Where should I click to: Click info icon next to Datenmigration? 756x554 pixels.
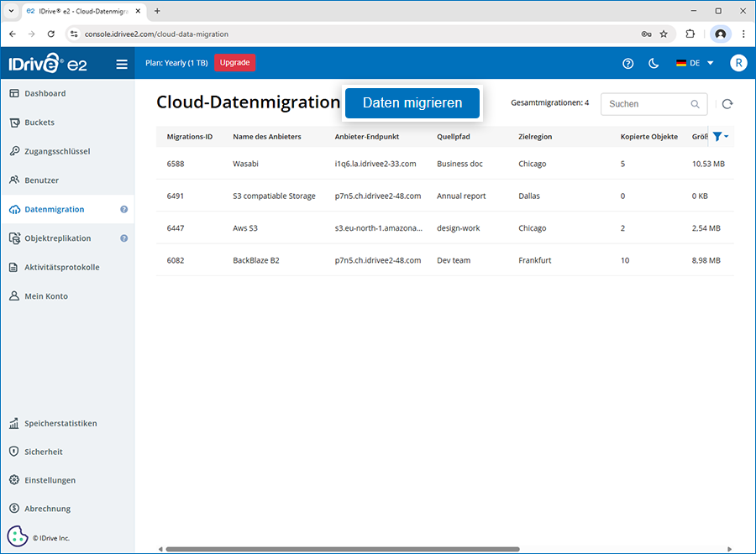(123, 210)
